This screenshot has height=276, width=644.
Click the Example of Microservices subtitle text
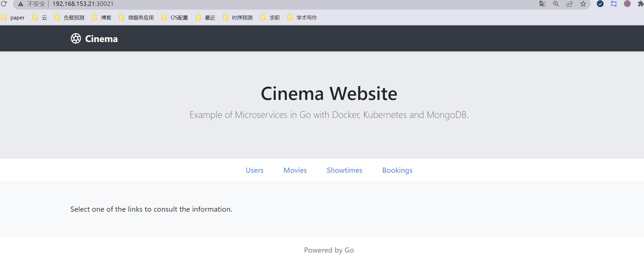click(329, 115)
